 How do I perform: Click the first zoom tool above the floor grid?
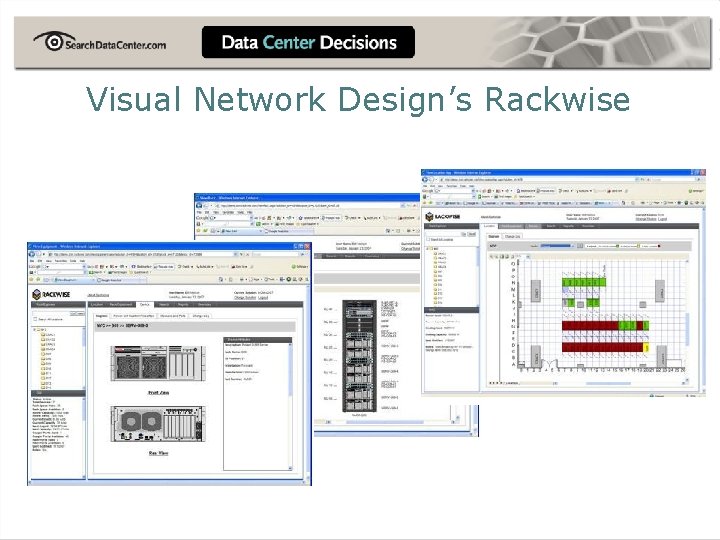(x=492, y=257)
